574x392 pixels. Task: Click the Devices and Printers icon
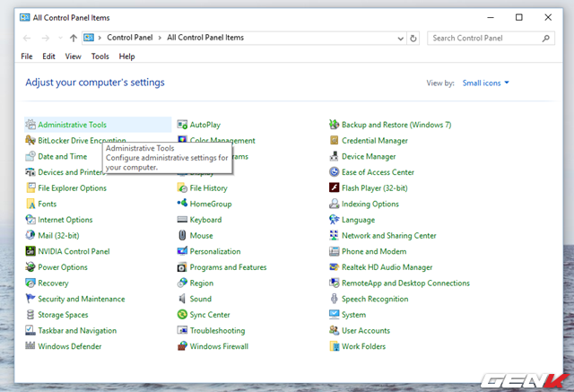[x=30, y=172]
